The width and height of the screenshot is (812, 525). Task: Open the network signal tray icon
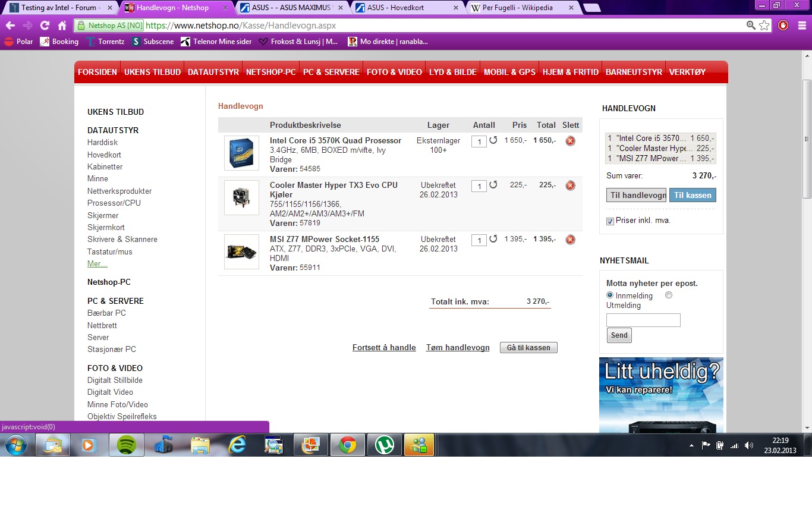pos(734,445)
